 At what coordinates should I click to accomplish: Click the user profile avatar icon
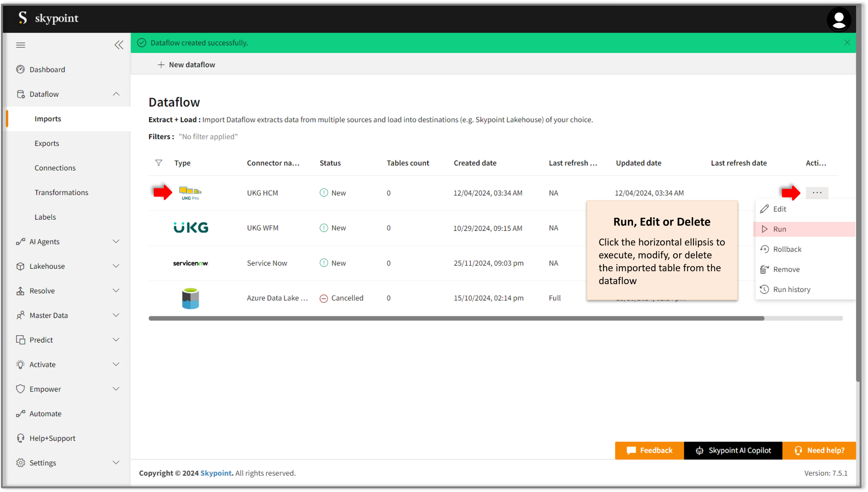(x=839, y=20)
